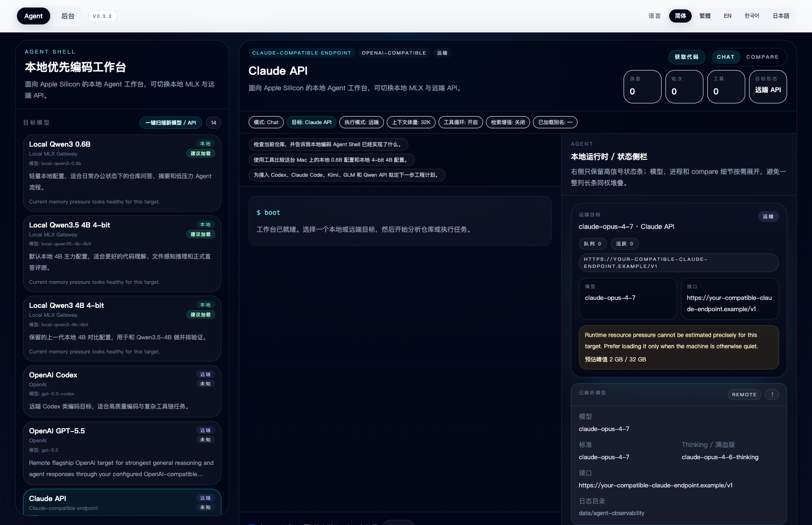Select the Claude API target card
Image resolution: width=812 pixels, height=525 pixels.
pos(122,502)
